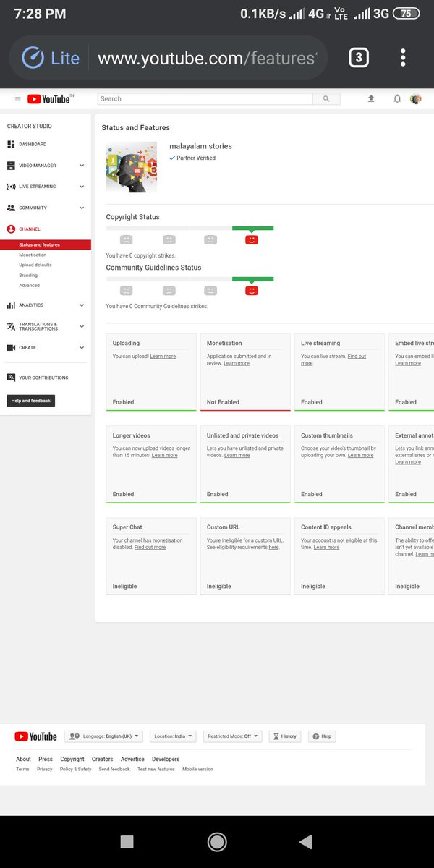Click the Create camera icon
The image size is (434, 868).
click(x=11, y=348)
